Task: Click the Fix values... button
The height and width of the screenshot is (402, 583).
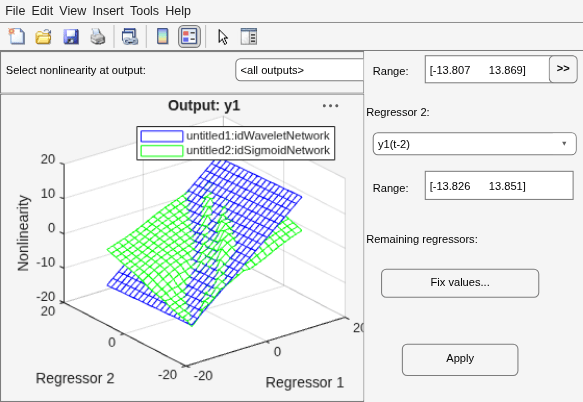Action: (x=460, y=283)
